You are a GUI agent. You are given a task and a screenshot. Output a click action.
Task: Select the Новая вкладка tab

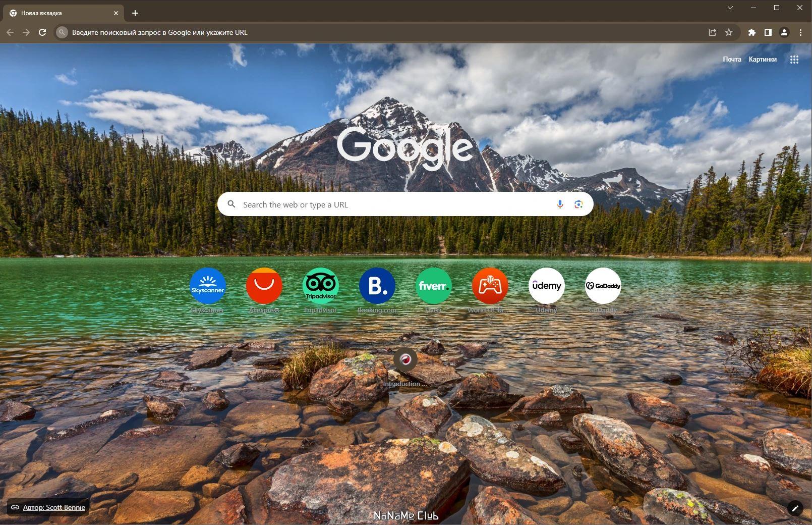pyautogui.click(x=64, y=13)
